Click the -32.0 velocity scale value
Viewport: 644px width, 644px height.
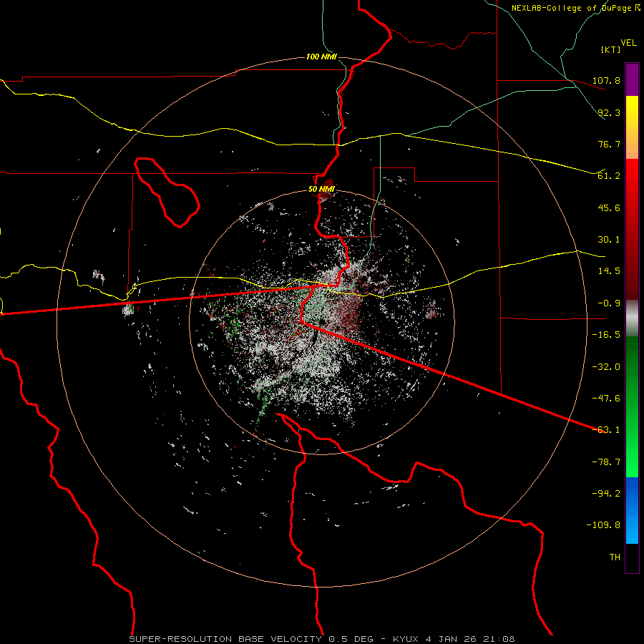[x=607, y=367]
